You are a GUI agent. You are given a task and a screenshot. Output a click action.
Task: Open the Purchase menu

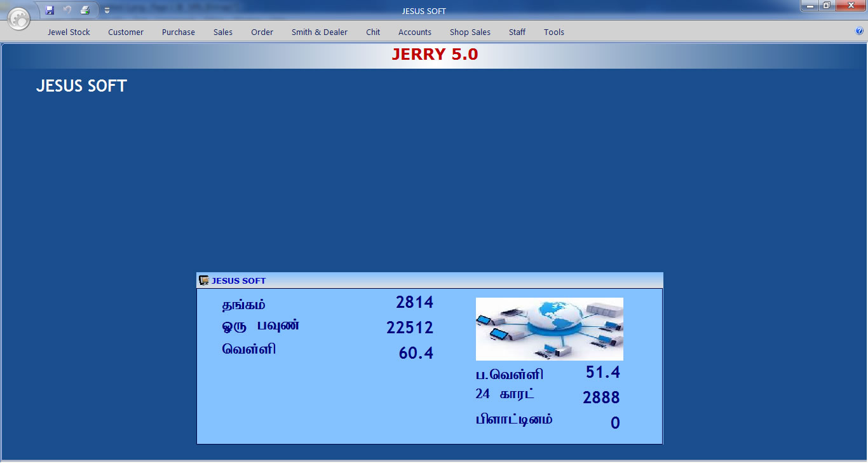tap(178, 32)
